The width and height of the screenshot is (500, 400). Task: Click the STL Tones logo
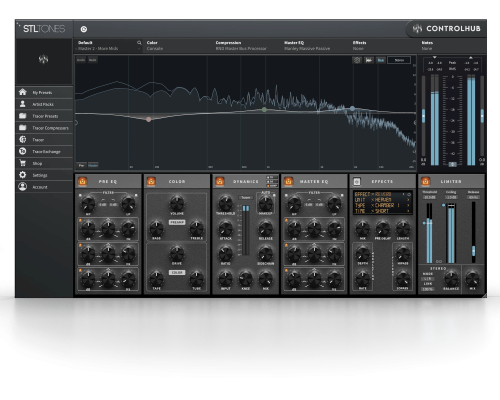(44, 29)
